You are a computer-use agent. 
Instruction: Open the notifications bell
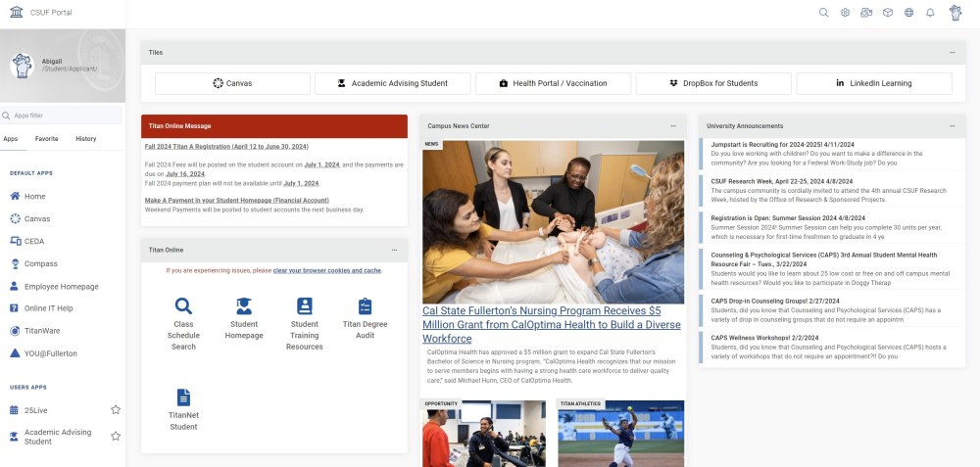coord(930,13)
